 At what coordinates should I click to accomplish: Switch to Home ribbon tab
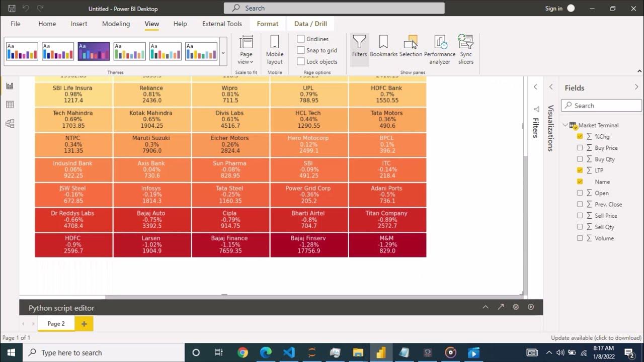pyautogui.click(x=47, y=24)
